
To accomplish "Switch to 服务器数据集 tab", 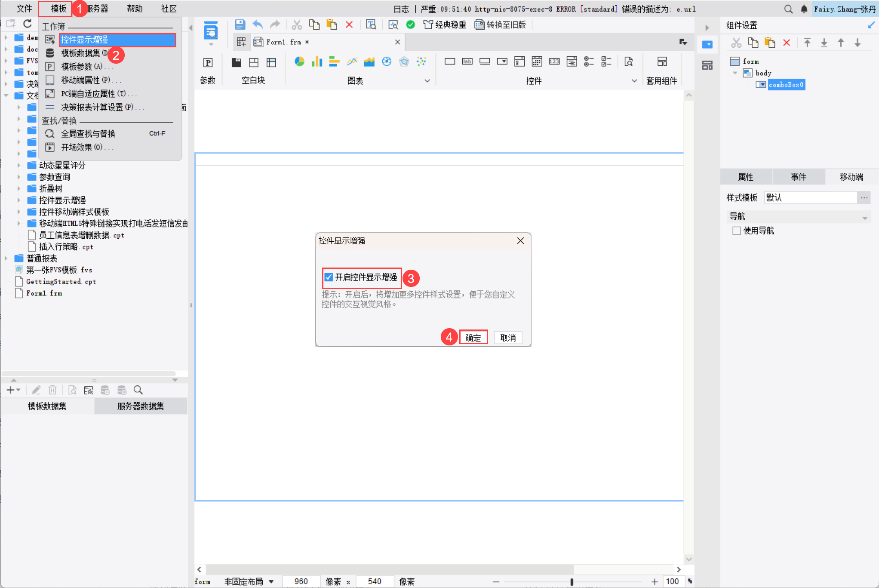I will [140, 406].
